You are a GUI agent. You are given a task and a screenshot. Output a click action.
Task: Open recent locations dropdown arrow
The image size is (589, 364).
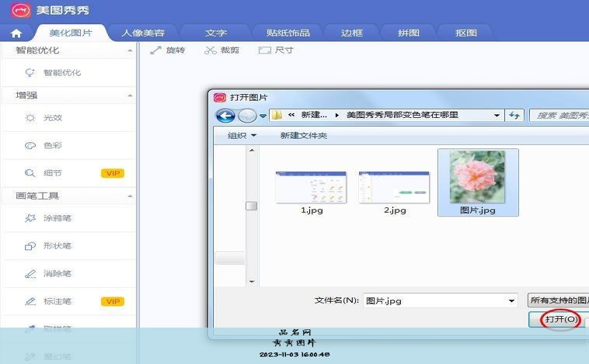(x=263, y=116)
